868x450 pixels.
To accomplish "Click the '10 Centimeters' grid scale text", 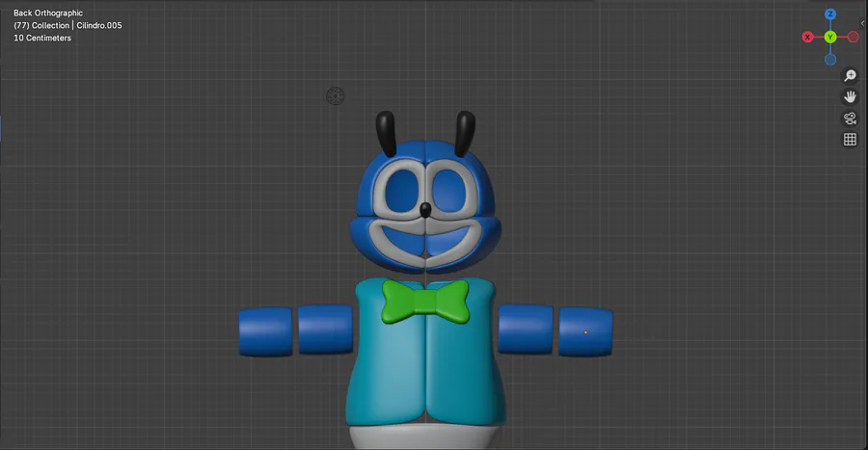I will tap(42, 39).
